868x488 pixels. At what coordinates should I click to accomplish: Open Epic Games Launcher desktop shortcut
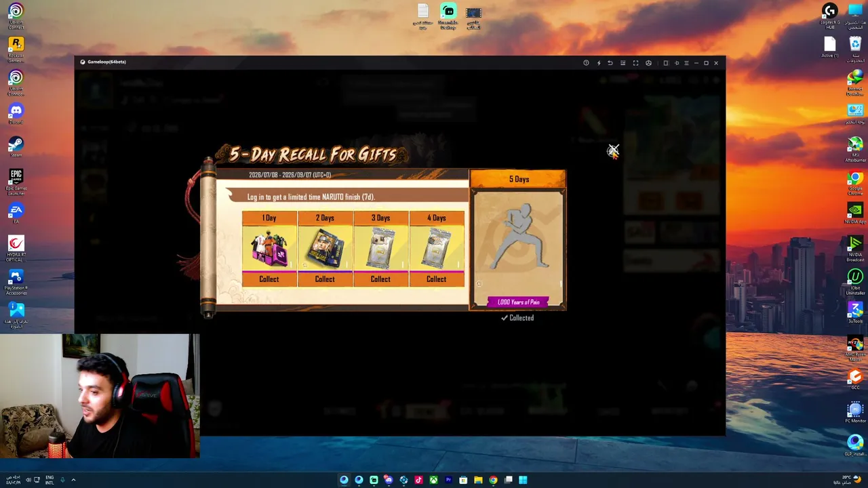16,182
